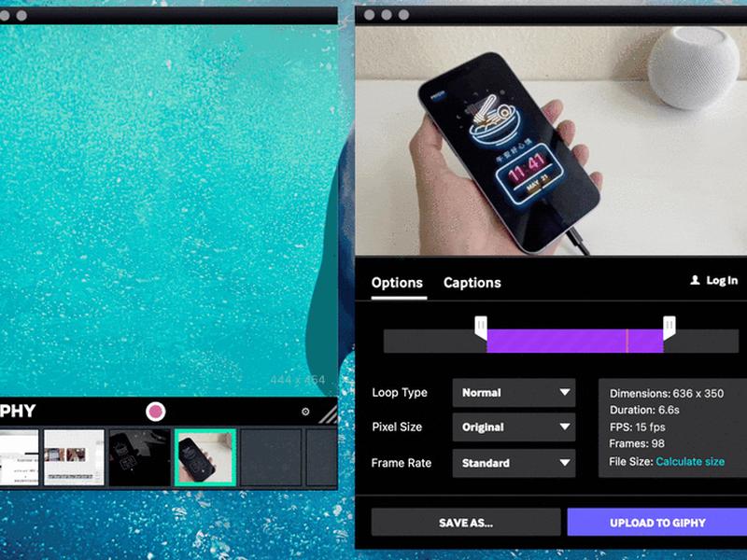The height and width of the screenshot is (560, 747).
Task: Click the UPLOAD TO GIPHY button
Action: (657, 523)
